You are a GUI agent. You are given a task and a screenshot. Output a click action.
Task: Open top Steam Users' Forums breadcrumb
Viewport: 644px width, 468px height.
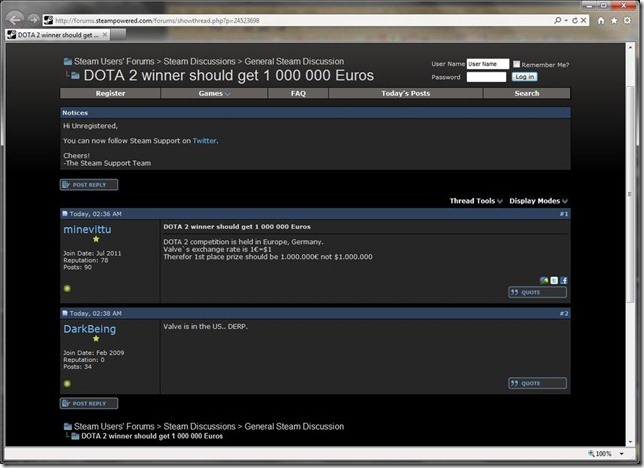pyautogui.click(x=114, y=61)
